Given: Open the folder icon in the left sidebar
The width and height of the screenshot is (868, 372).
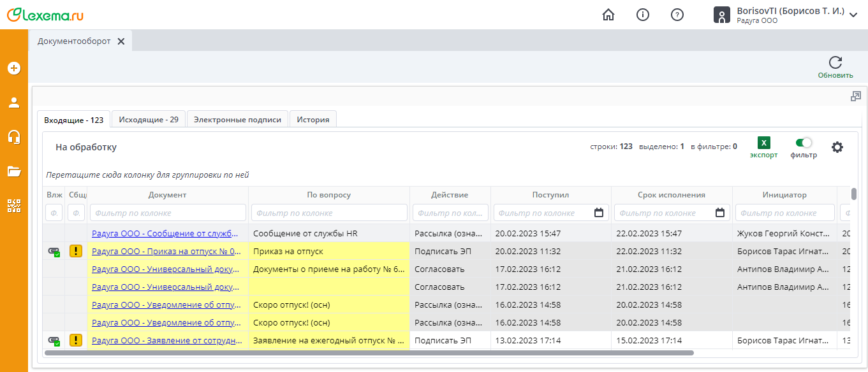Looking at the screenshot, I should coord(14,171).
